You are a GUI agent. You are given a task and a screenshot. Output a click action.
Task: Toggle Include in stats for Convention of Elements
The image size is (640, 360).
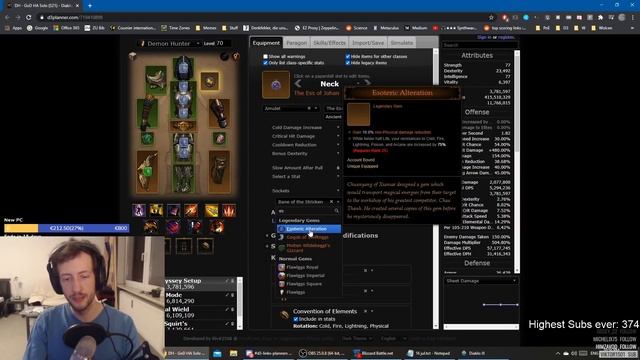(296, 319)
